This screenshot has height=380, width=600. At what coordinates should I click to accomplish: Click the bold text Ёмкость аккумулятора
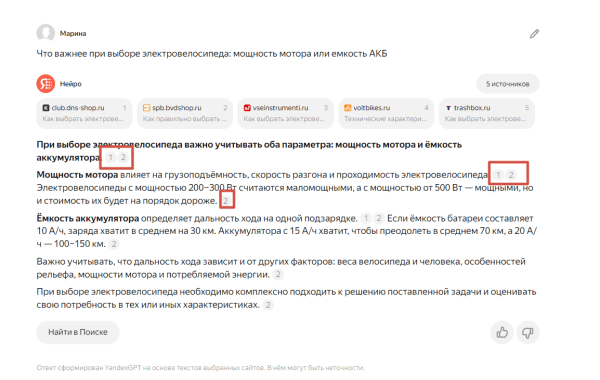[88, 218]
